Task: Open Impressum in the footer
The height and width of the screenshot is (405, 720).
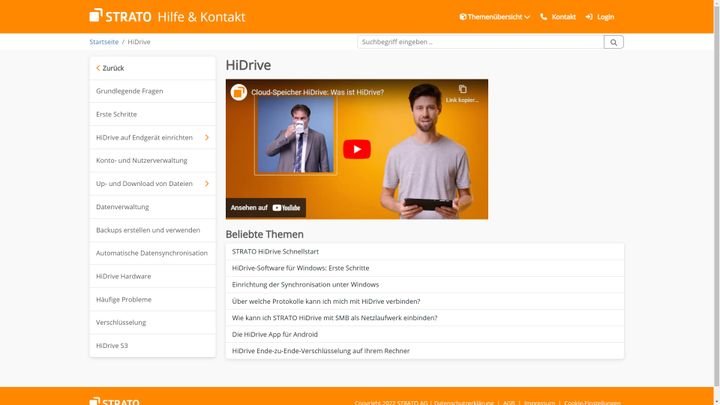Action: (x=540, y=403)
